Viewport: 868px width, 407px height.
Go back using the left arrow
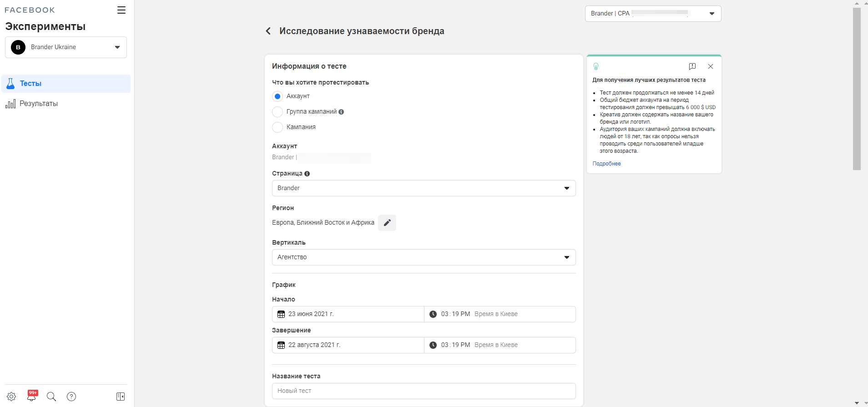268,31
